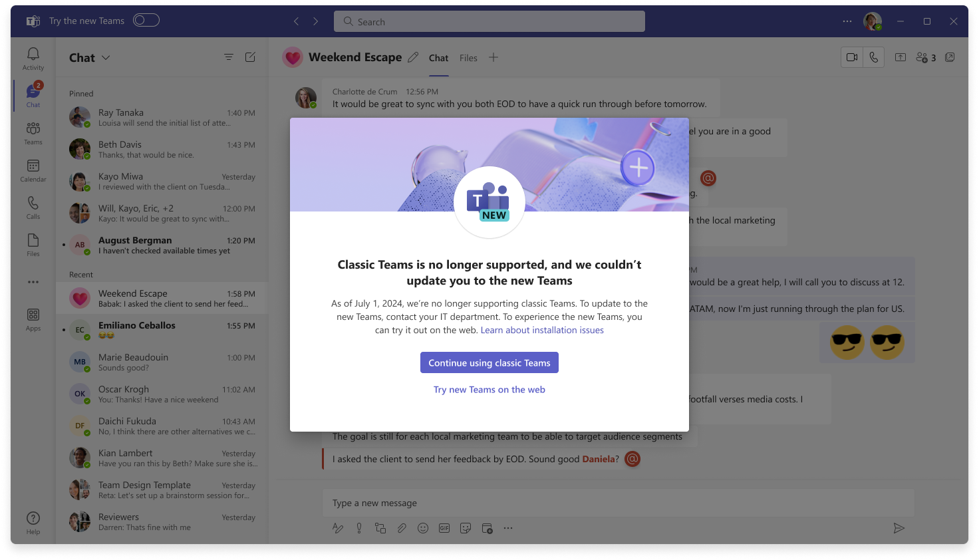The width and height of the screenshot is (979, 560).
Task: Click Continue using classic Teams button
Action: point(489,362)
